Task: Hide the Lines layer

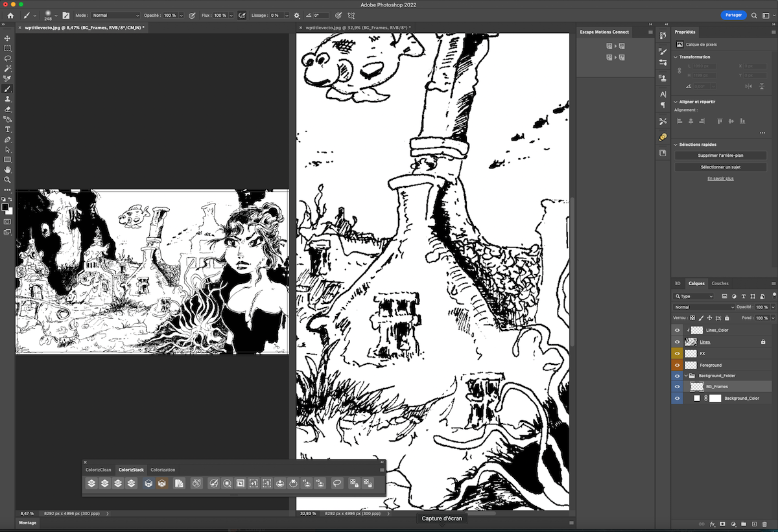Action: [678, 341]
